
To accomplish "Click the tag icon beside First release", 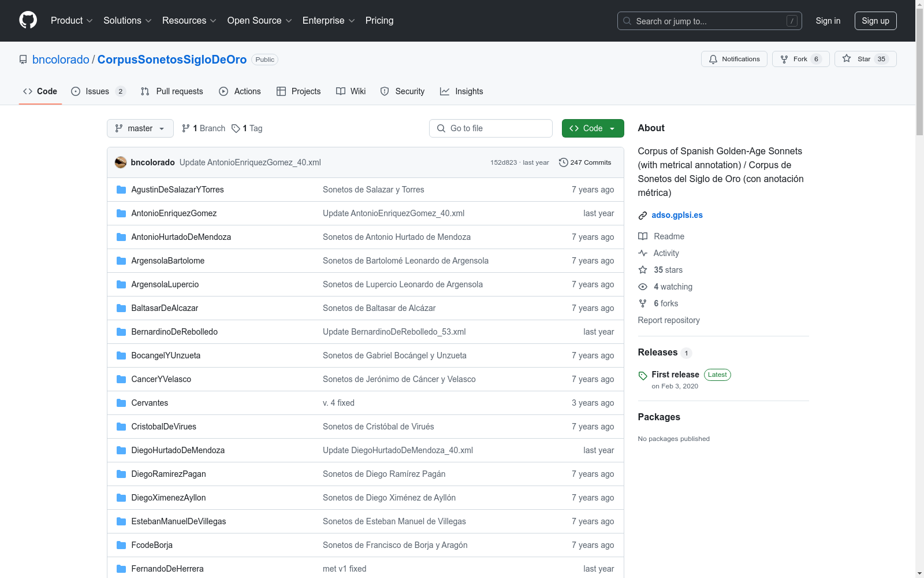I will (x=643, y=376).
